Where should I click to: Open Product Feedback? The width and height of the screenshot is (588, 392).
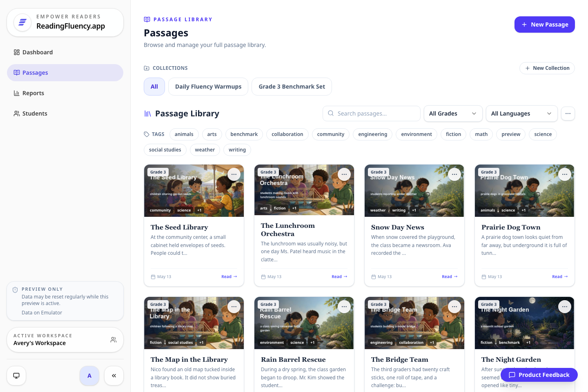click(539, 375)
